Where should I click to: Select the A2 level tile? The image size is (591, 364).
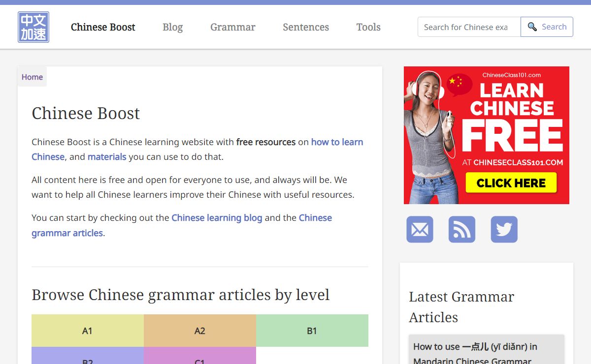[x=200, y=331]
